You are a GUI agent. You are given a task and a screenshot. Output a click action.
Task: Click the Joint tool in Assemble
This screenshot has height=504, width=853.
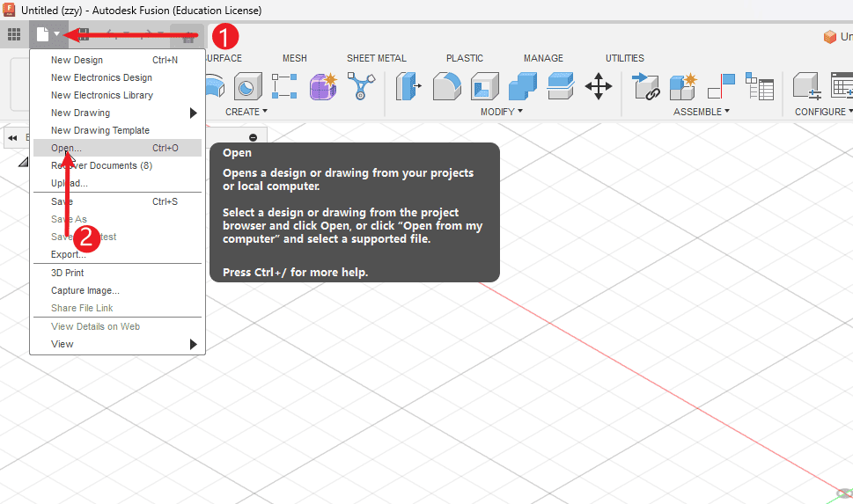(647, 87)
